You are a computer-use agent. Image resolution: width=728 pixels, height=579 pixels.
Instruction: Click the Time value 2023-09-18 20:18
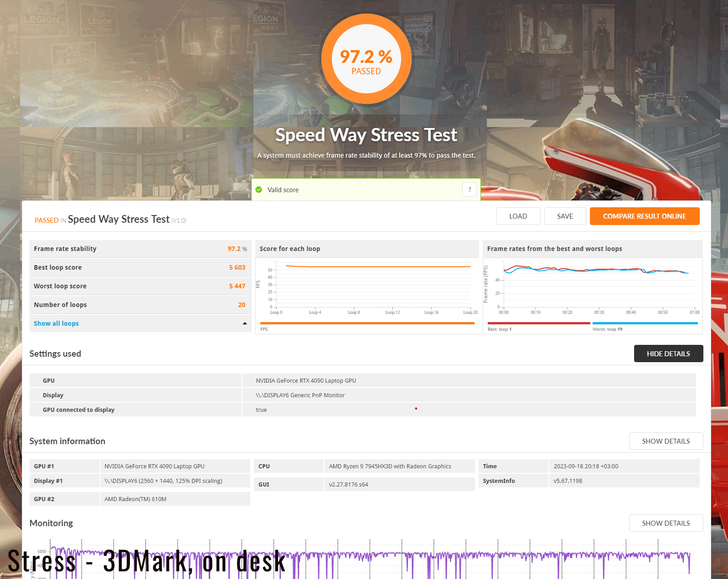coord(586,466)
